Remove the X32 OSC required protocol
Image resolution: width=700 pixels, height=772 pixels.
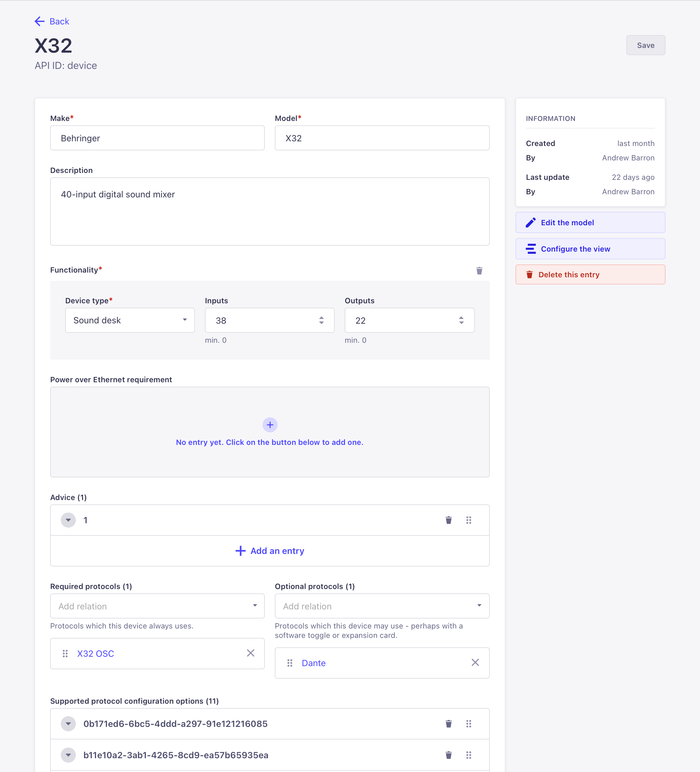click(251, 653)
